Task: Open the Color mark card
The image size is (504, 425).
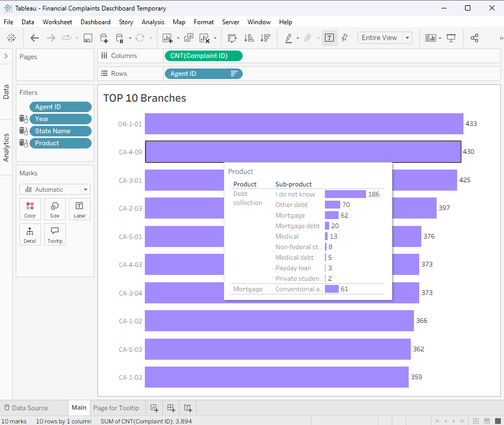Action: [30, 209]
